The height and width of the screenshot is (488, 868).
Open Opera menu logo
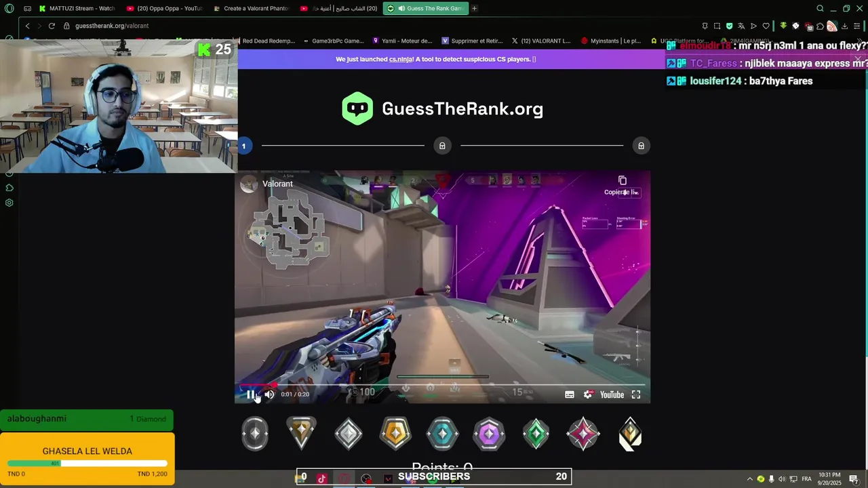pos(9,8)
